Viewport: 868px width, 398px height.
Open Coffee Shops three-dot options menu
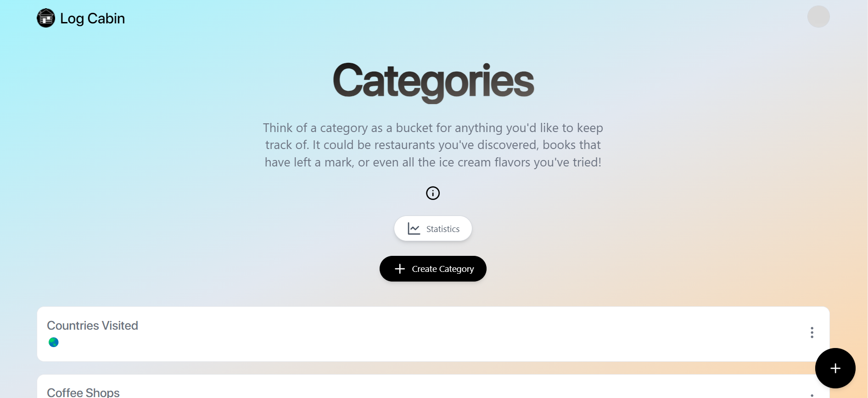click(x=812, y=394)
